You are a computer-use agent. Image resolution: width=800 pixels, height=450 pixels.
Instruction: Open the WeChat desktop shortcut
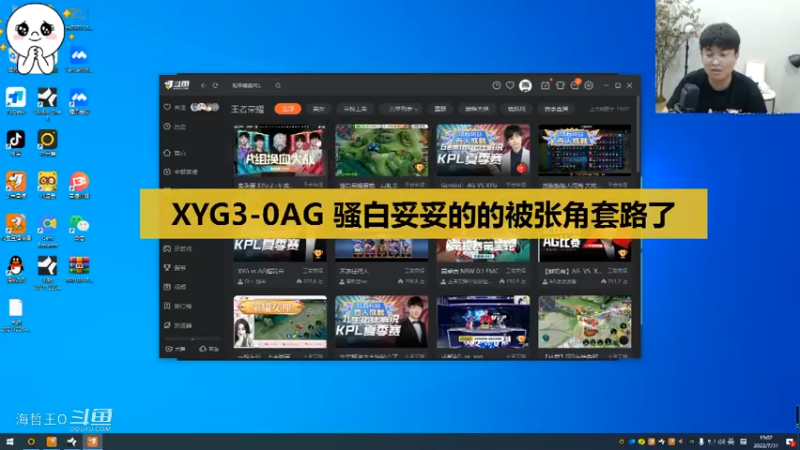pos(79,227)
